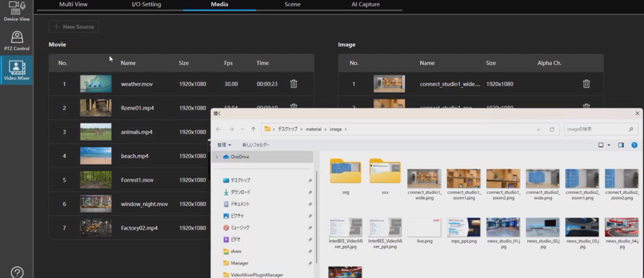Click the 新しいフォルダー new folder button
This screenshot has height=278, width=644.
256,145
